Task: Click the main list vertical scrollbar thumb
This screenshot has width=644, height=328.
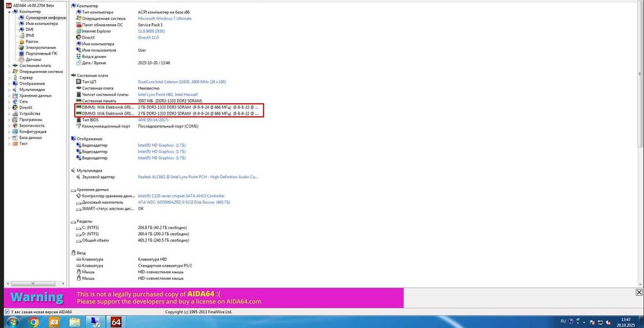Action: point(640,74)
